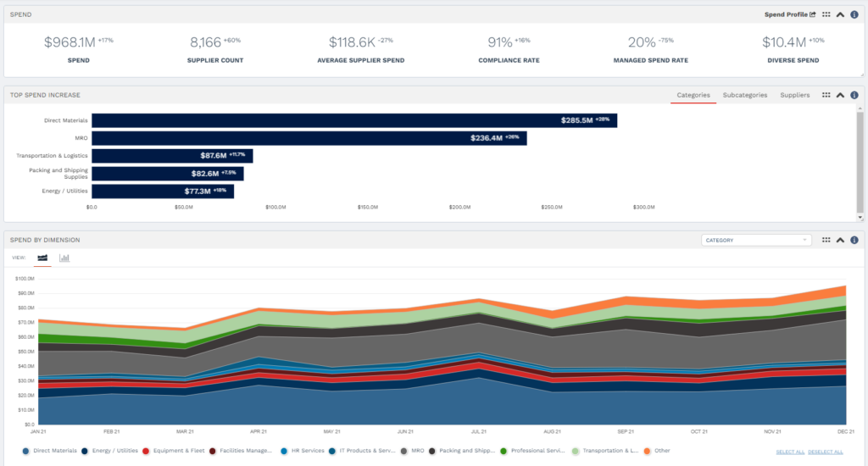Screen dimensions: 868x466
Task: Click the Packing and Shipping $82.6M bar
Action: [168, 174]
